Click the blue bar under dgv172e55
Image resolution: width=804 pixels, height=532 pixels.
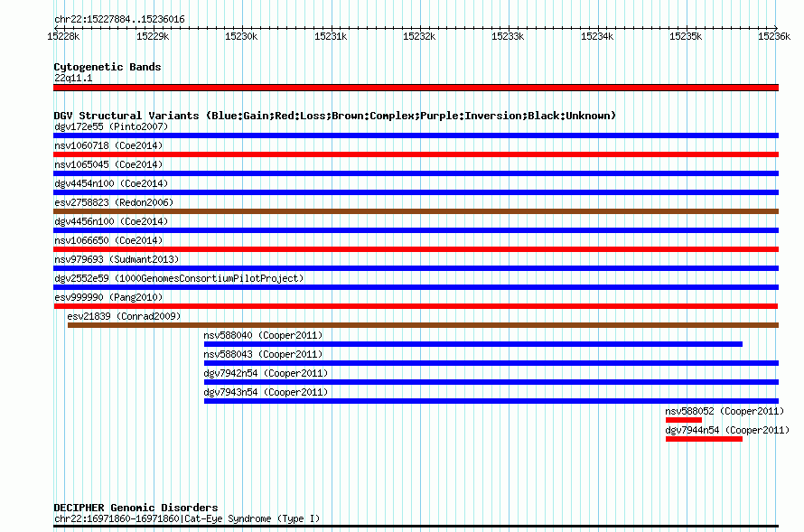click(x=416, y=135)
